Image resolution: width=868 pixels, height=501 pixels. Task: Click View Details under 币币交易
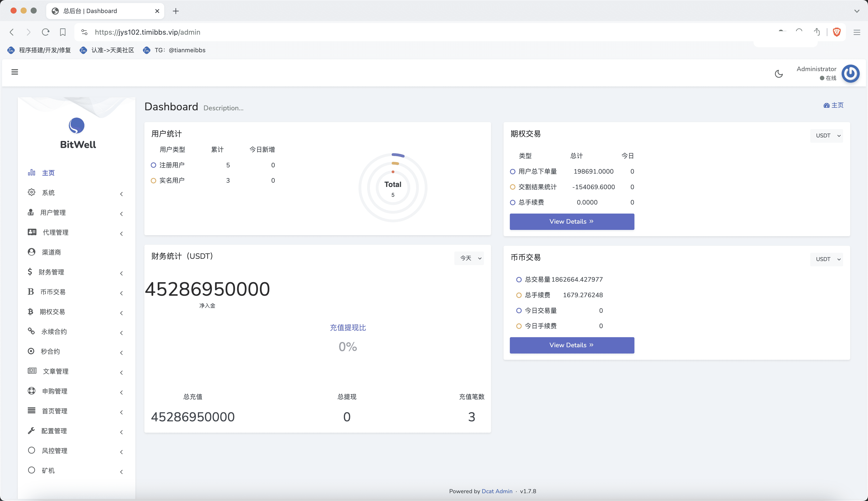click(x=572, y=345)
